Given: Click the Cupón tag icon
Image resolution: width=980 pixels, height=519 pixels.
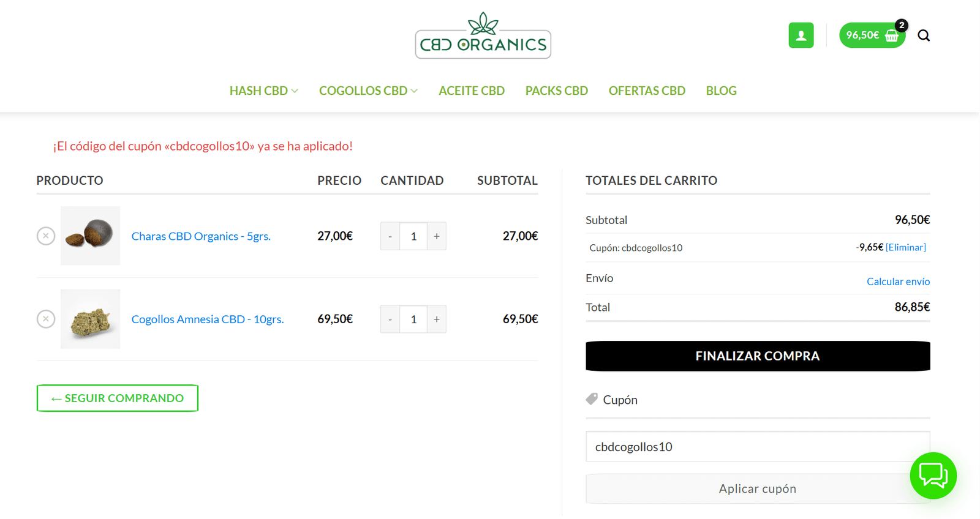Looking at the screenshot, I should click(592, 399).
